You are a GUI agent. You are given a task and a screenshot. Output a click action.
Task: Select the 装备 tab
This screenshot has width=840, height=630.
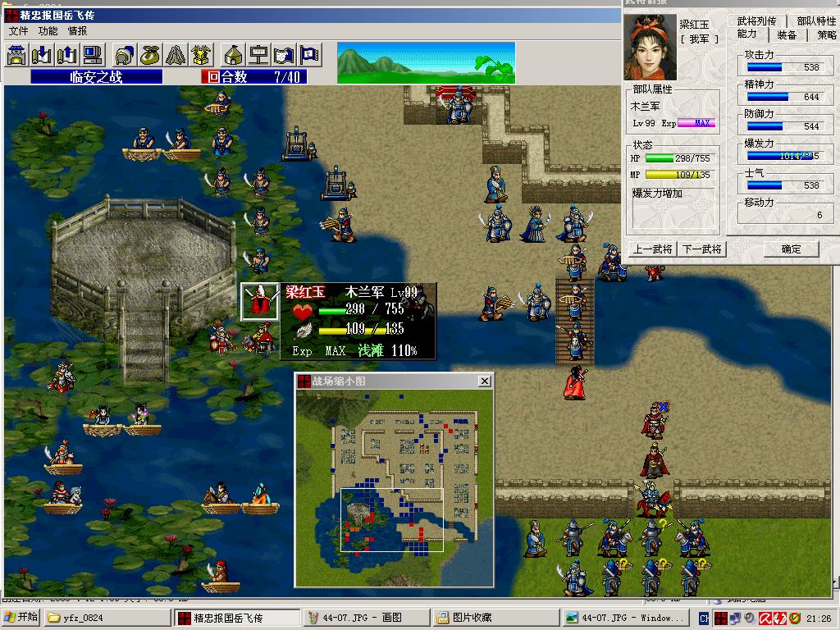pyautogui.click(x=787, y=34)
